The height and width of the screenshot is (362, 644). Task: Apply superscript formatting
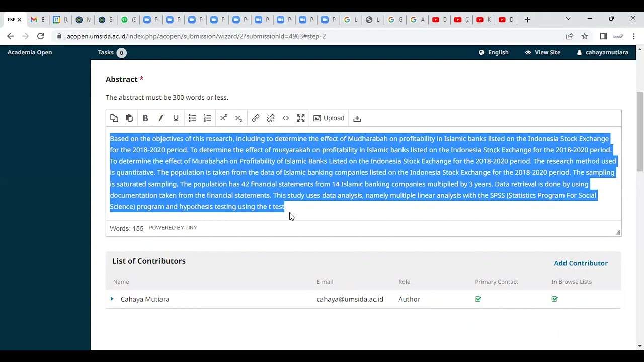pyautogui.click(x=223, y=118)
